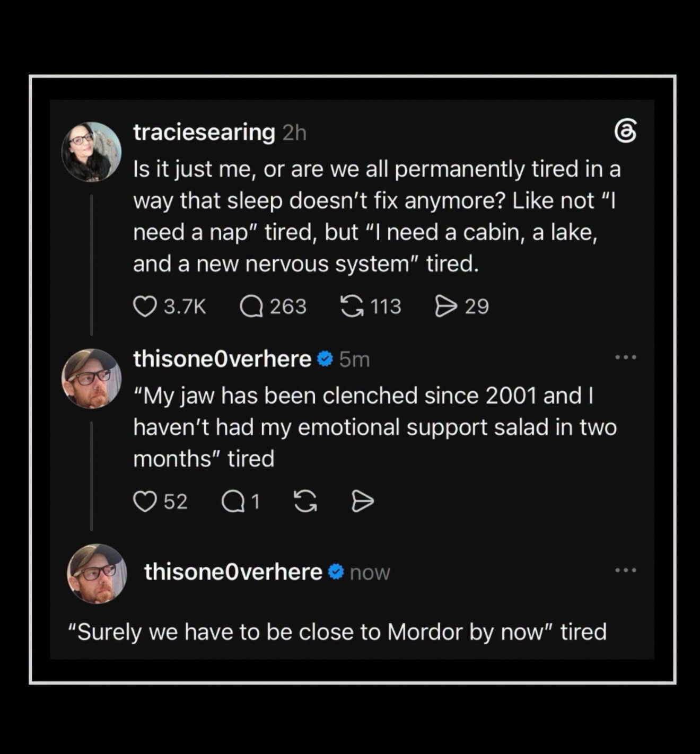The width and height of the screenshot is (700, 754).
Task: View thisone0verhere's avatar on the 'now' post
Action: click(97, 574)
